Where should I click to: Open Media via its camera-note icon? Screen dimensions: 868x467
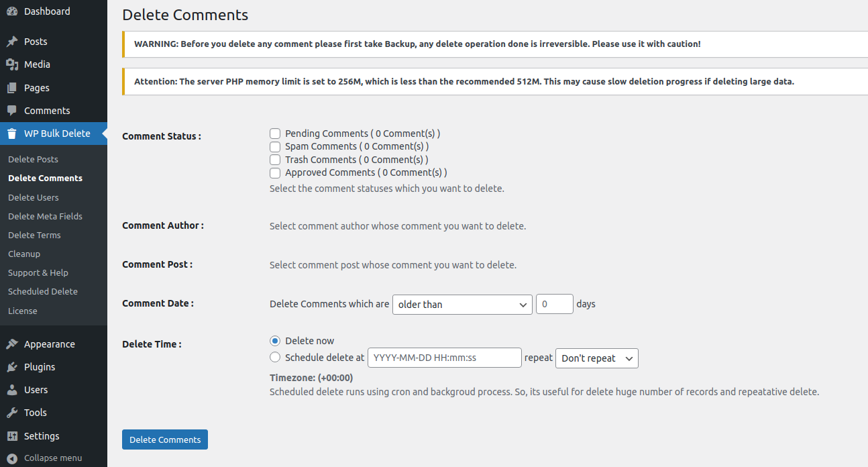click(12, 64)
